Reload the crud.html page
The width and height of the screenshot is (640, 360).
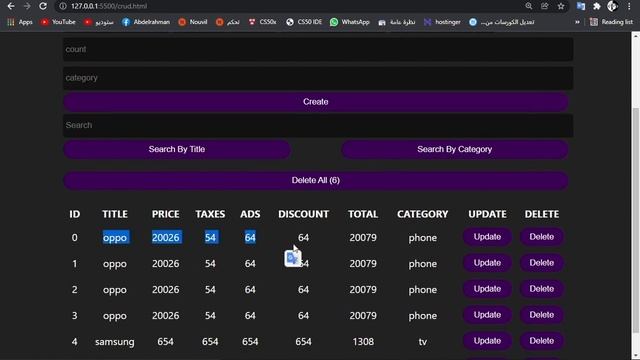(x=43, y=6)
